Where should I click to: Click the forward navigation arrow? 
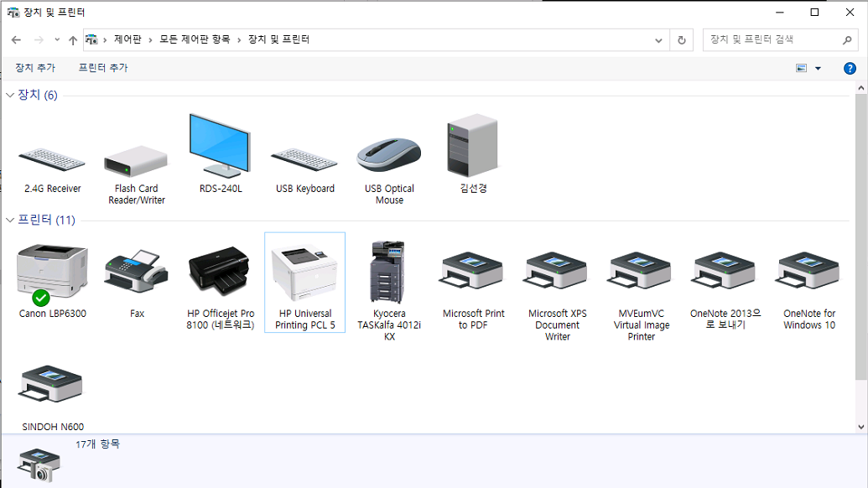(x=39, y=40)
